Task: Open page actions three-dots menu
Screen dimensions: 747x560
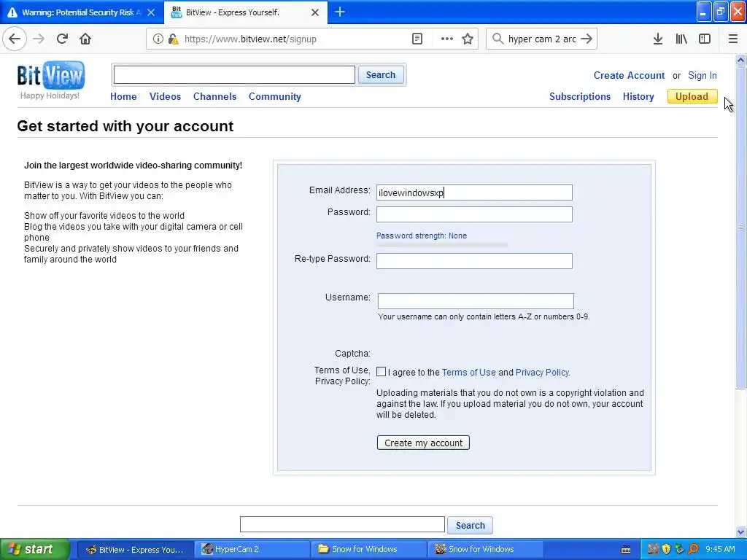Action: 447,39
